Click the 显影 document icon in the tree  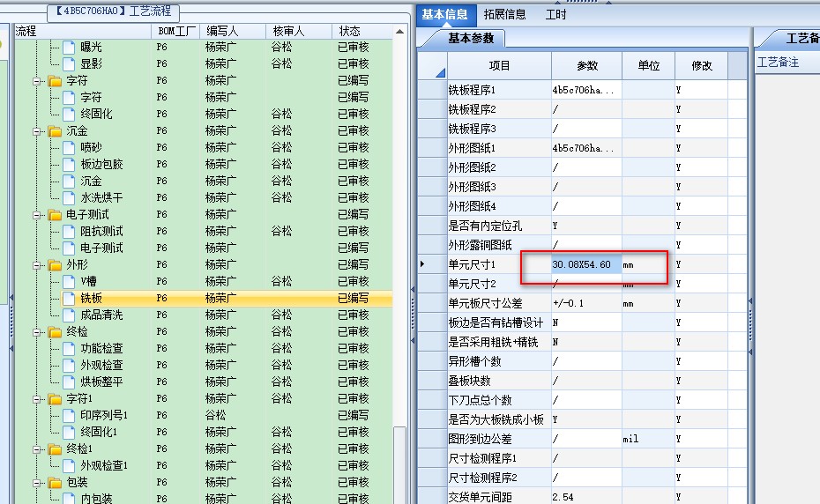pyautogui.click(x=69, y=63)
